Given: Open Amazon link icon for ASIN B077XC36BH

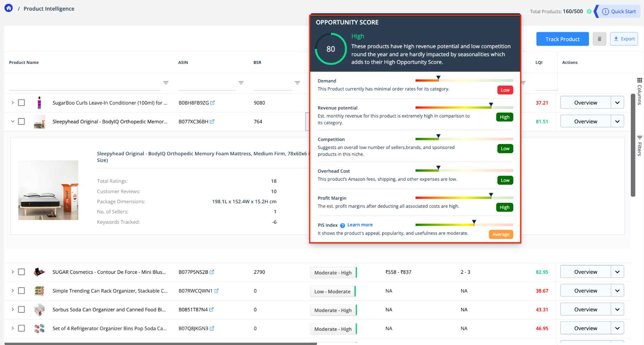Looking at the screenshot, I should click(212, 121).
